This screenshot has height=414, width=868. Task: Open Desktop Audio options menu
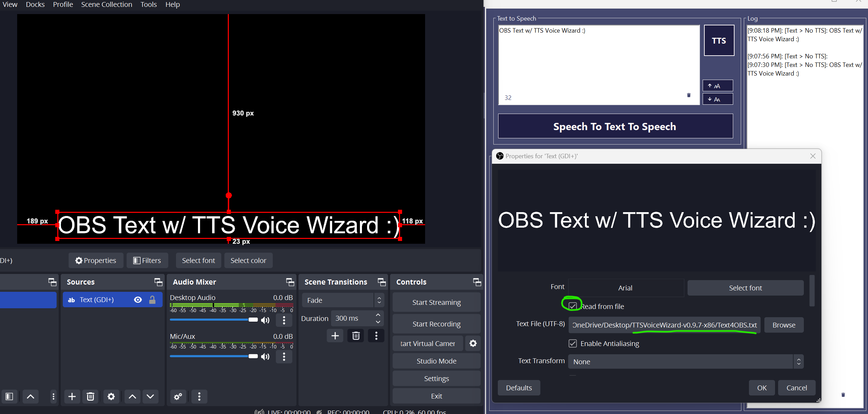coord(284,320)
